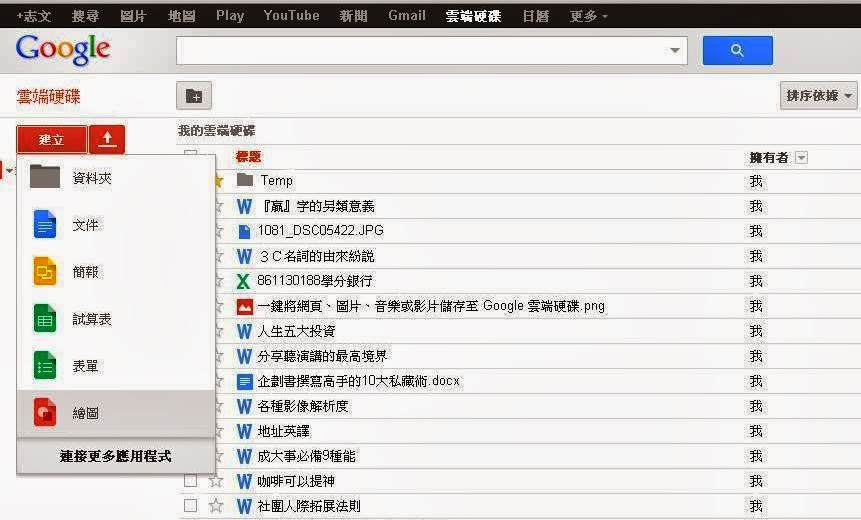Click the new folder icon button
Viewport: 861px width, 520px height.
[194, 96]
